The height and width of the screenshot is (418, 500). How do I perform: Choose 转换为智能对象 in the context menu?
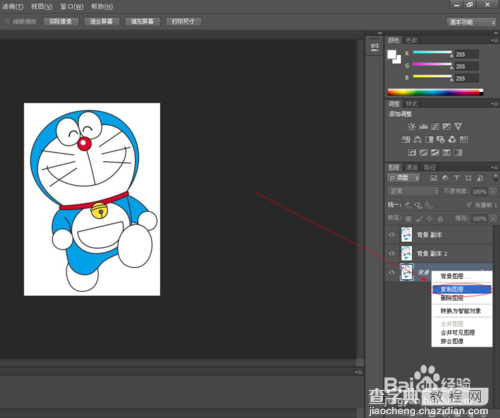click(462, 311)
